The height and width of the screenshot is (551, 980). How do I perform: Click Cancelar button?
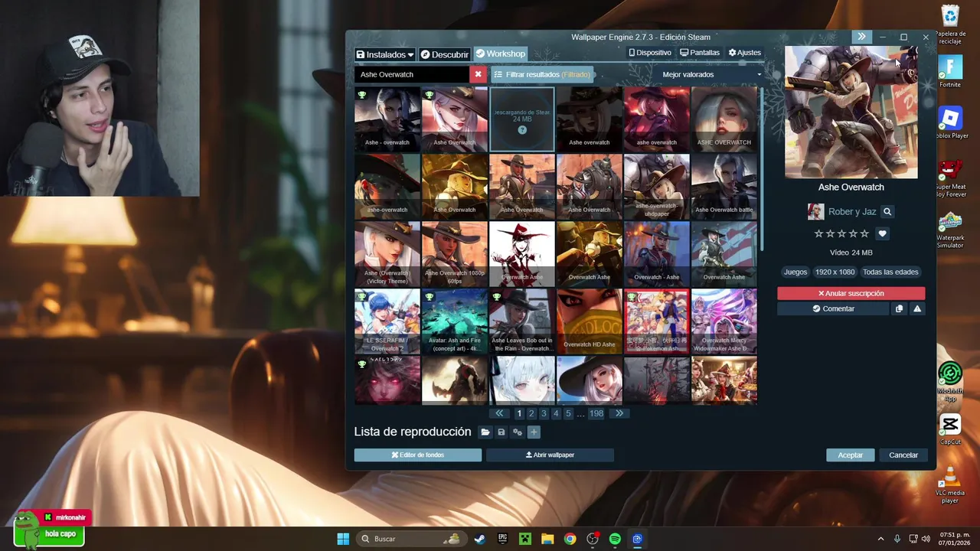[x=903, y=455]
